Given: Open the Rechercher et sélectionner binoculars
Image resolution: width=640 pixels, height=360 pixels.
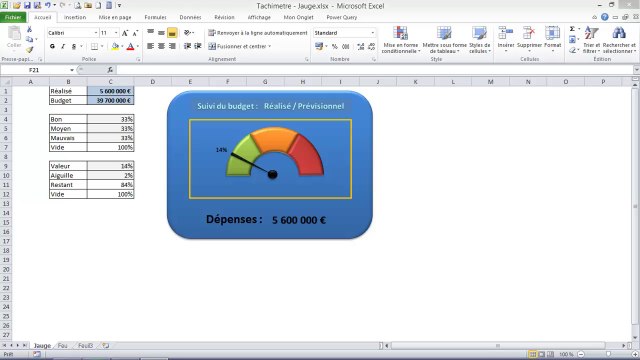Looking at the screenshot, I should 619,40.
